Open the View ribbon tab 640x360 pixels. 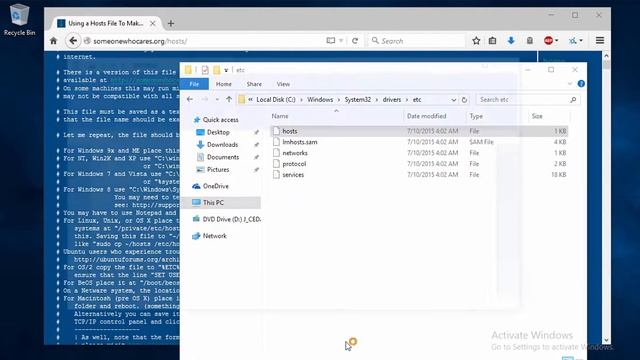tap(283, 84)
